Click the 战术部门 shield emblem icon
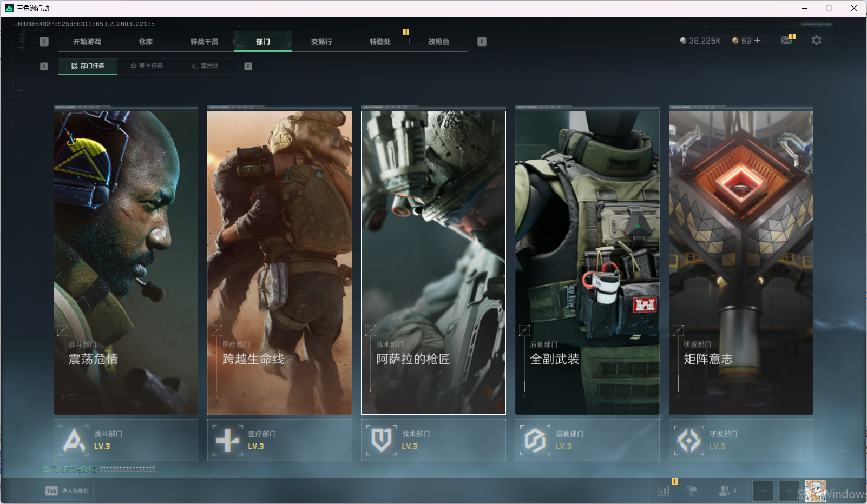867x504 pixels. [382, 440]
